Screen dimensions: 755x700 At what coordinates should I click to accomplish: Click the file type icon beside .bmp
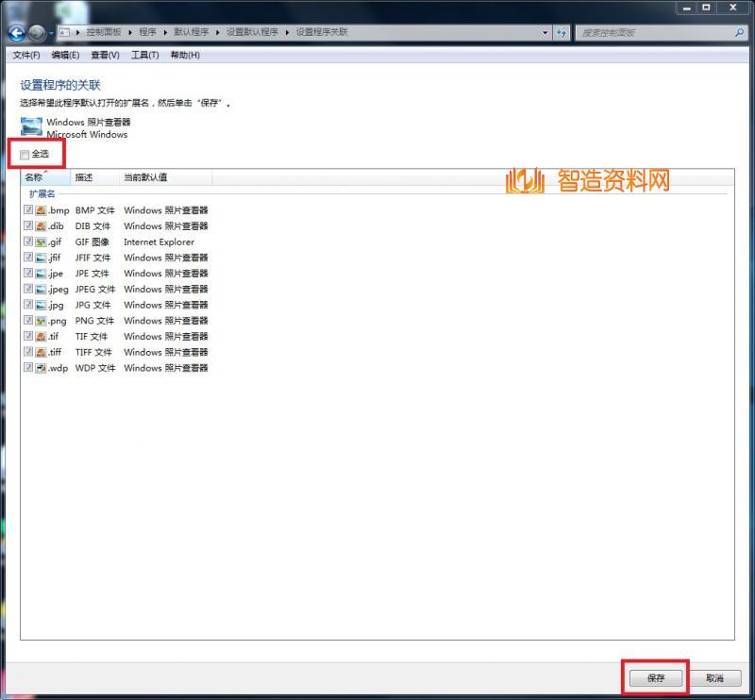[42, 210]
